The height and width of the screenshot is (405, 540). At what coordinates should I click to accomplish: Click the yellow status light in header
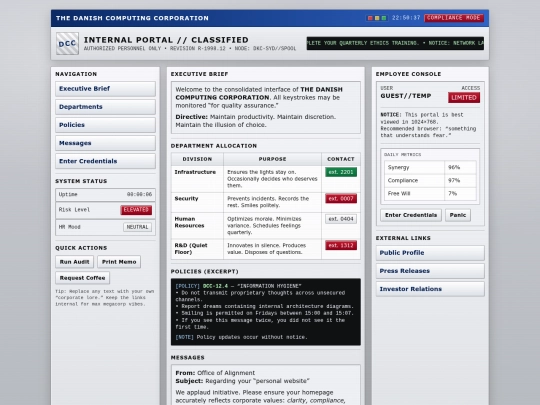pyautogui.click(x=377, y=18)
